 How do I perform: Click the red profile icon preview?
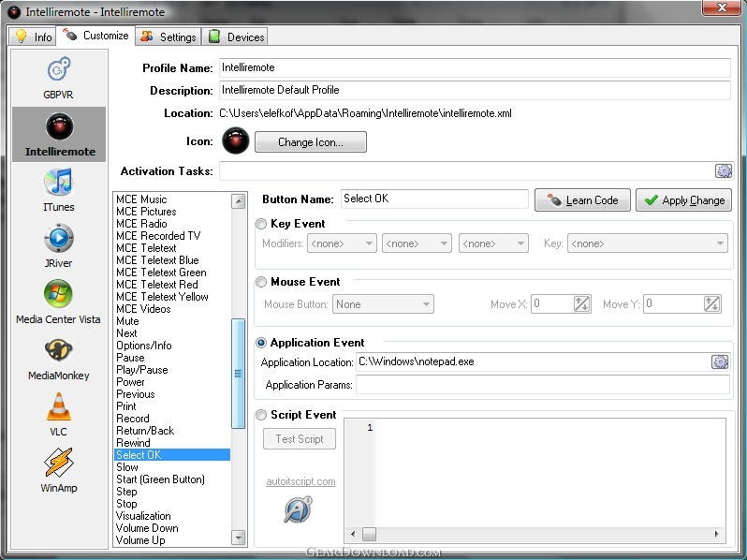(x=235, y=141)
